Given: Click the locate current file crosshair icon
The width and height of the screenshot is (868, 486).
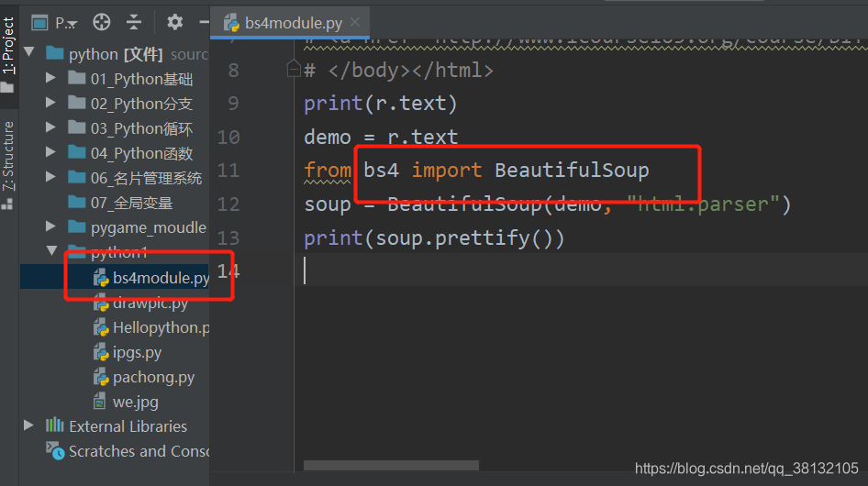Looking at the screenshot, I should (101, 22).
